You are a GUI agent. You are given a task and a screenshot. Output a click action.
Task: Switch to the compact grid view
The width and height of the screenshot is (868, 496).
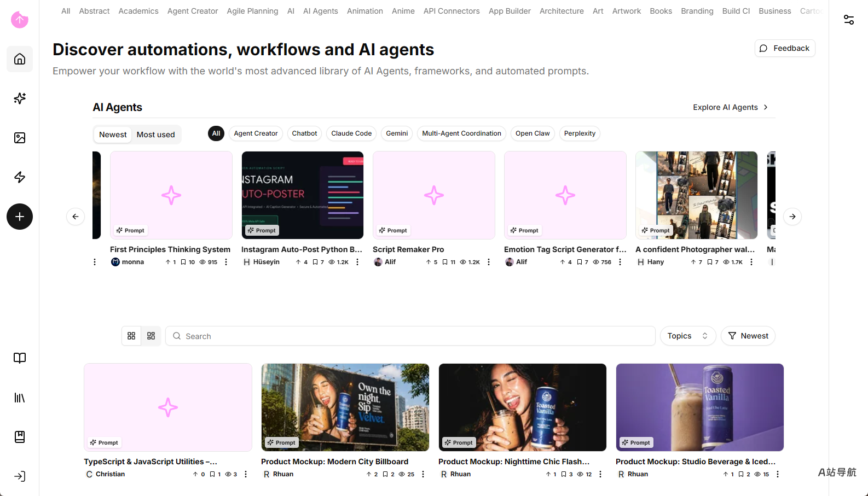[x=151, y=336]
